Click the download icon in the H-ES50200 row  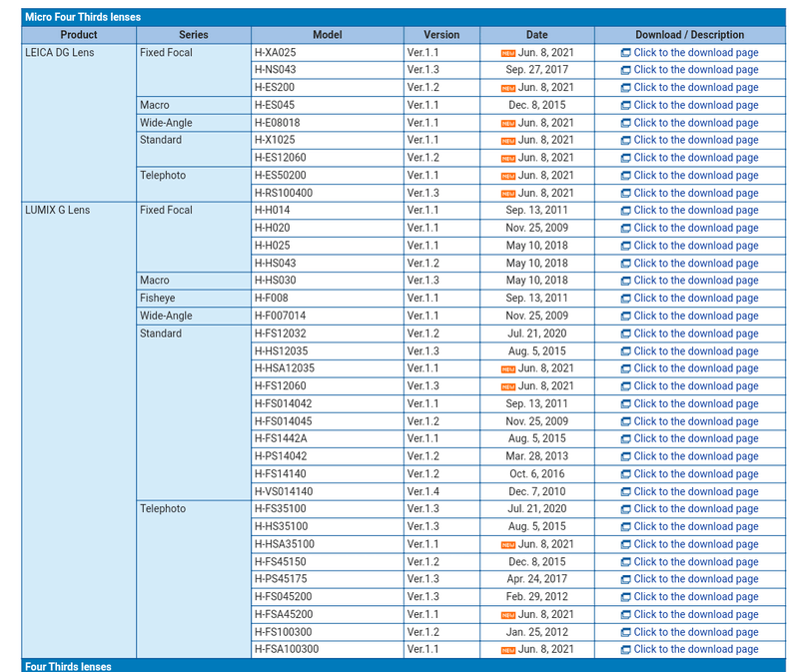pos(625,176)
